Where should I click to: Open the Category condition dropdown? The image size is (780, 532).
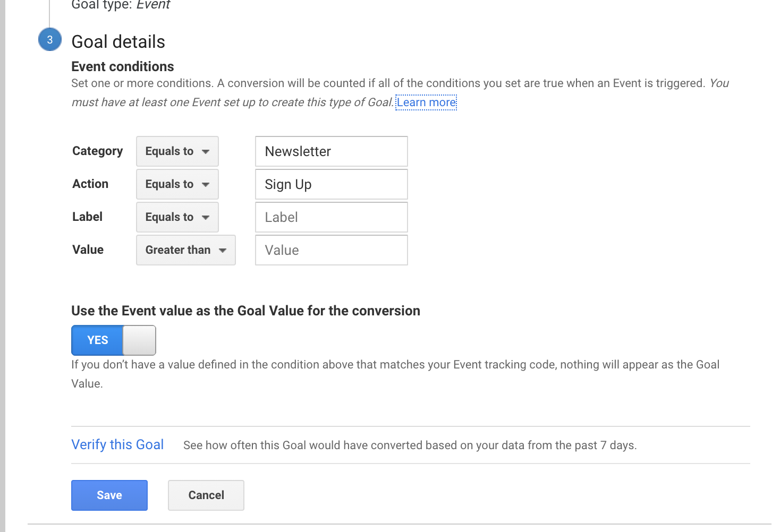[x=177, y=151]
